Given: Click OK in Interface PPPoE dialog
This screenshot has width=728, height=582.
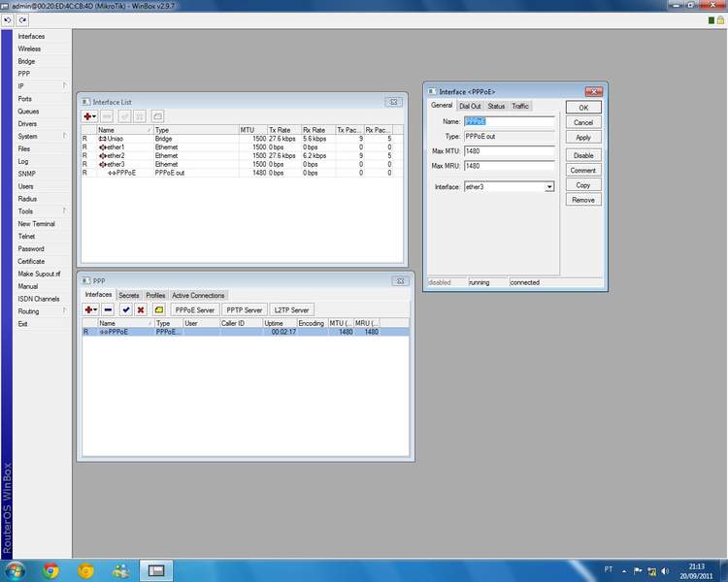Looking at the screenshot, I should pos(583,108).
